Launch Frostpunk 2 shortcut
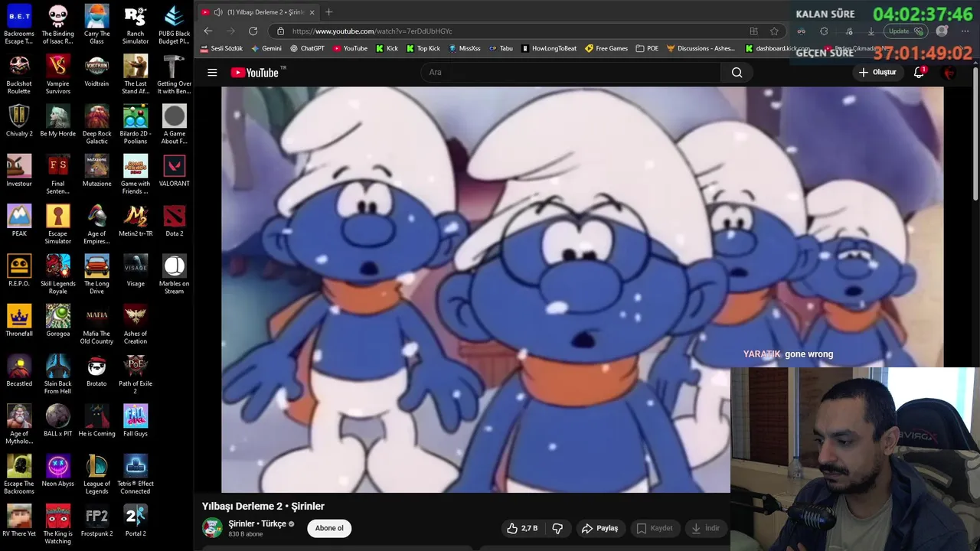 click(96, 520)
